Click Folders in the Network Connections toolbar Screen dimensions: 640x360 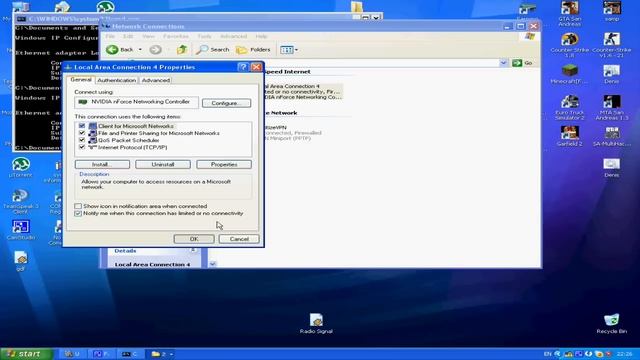pos(253,50)
